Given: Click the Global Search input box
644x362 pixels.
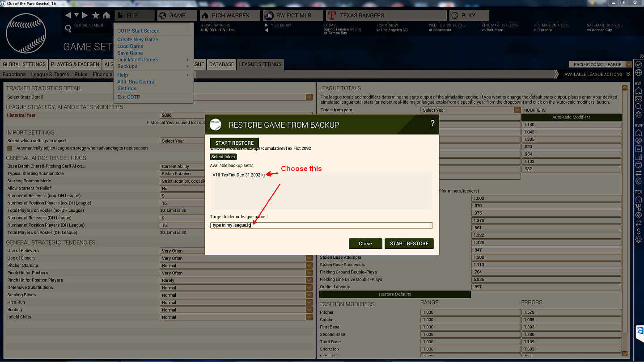Looking at the screenshot, I should (x=92, y=31).
